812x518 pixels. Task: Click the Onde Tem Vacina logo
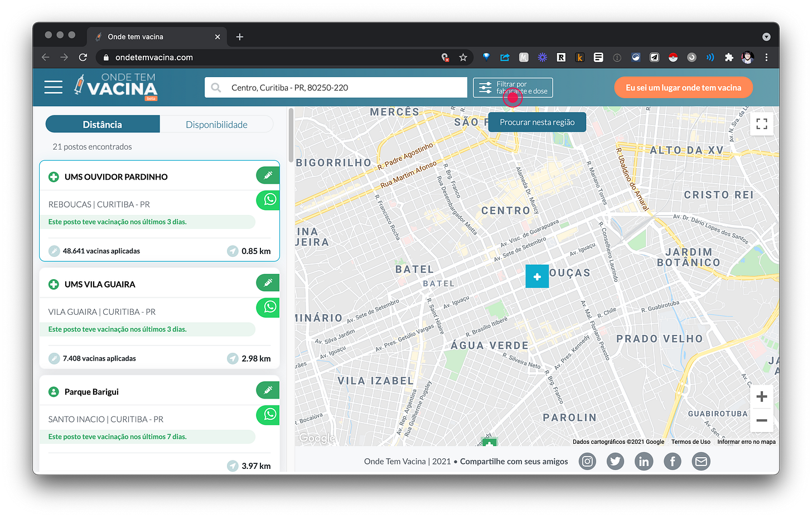pyautogui.click(x=116, y=87)
